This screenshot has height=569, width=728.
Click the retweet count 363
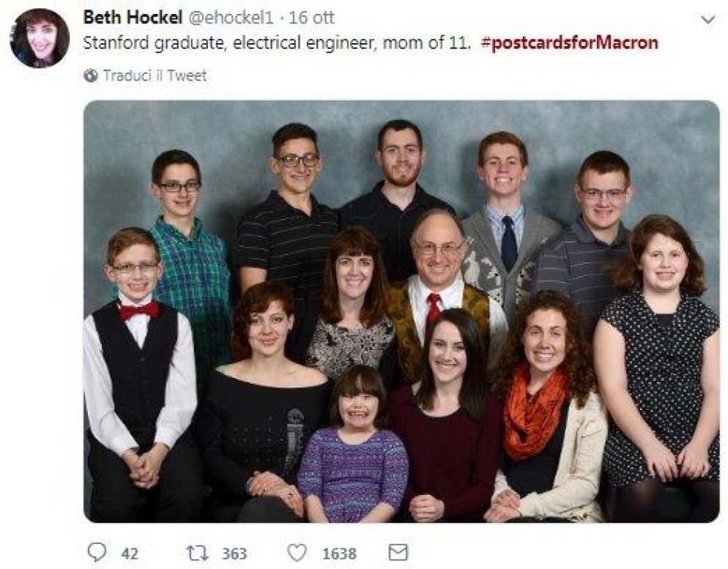(x=234, y=554)
